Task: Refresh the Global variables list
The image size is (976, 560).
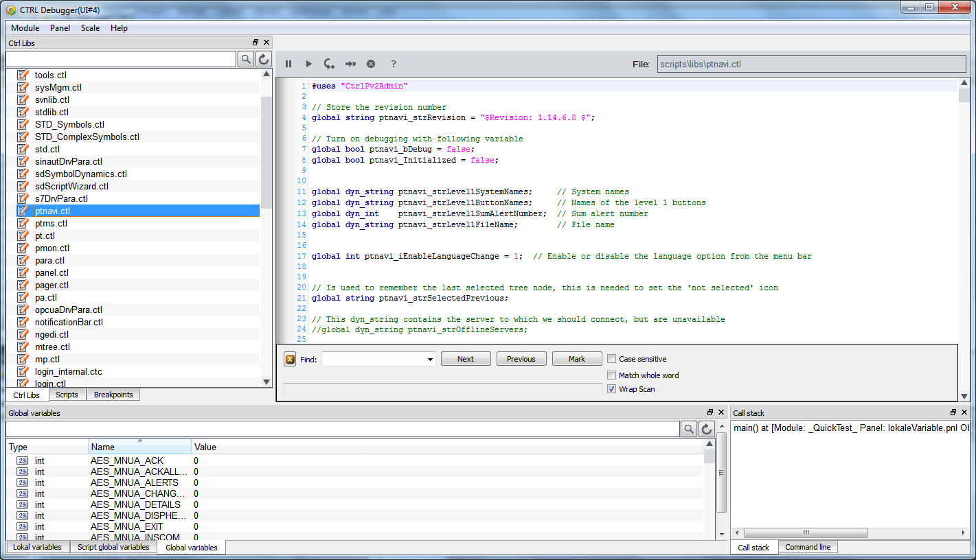Action: tap(707, 429)
